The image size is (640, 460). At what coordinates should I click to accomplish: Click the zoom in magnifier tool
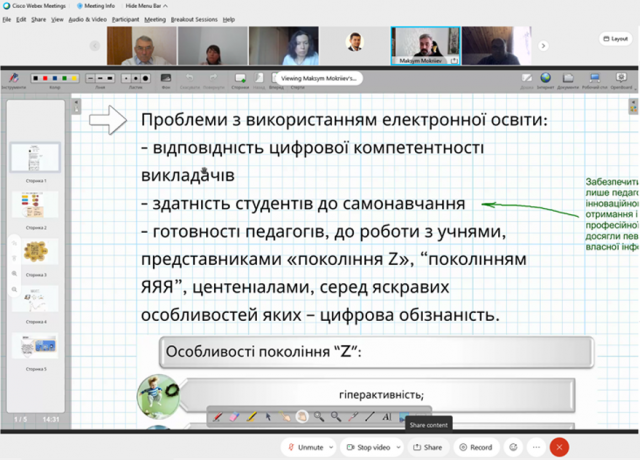(319, 417)
